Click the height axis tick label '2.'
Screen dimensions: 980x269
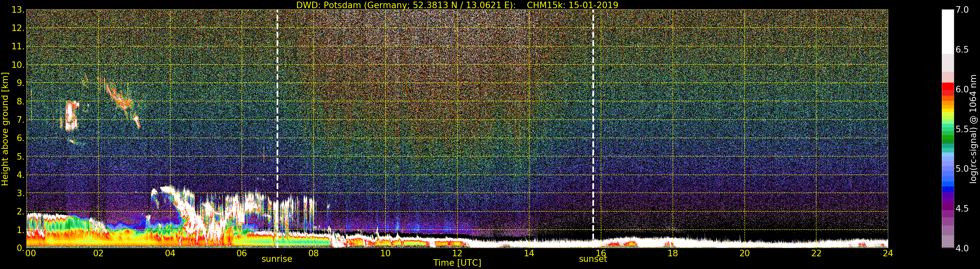(20, 211)
